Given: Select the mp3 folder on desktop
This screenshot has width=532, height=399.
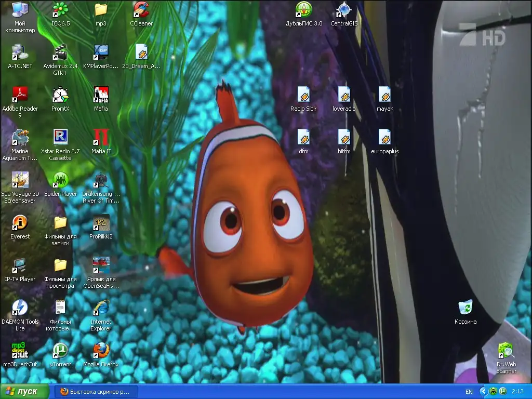Looking at the screenshot, I should click(x=101, y=10).
